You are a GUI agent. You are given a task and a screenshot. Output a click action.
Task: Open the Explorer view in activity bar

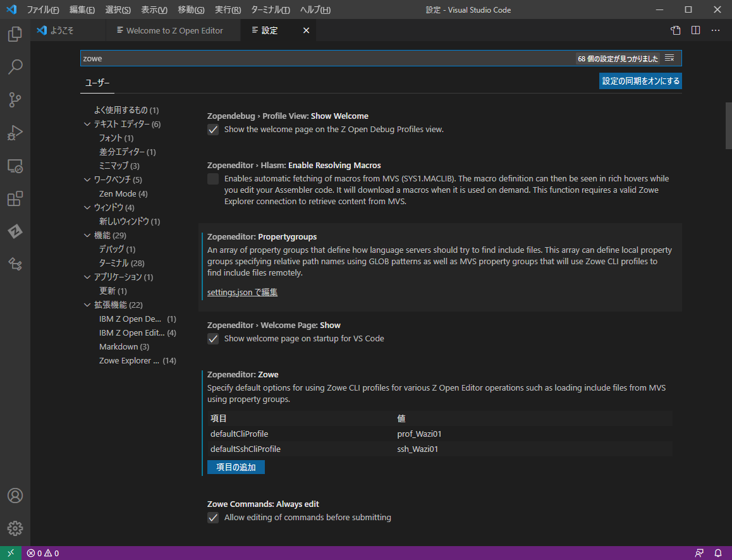(15, 34)
